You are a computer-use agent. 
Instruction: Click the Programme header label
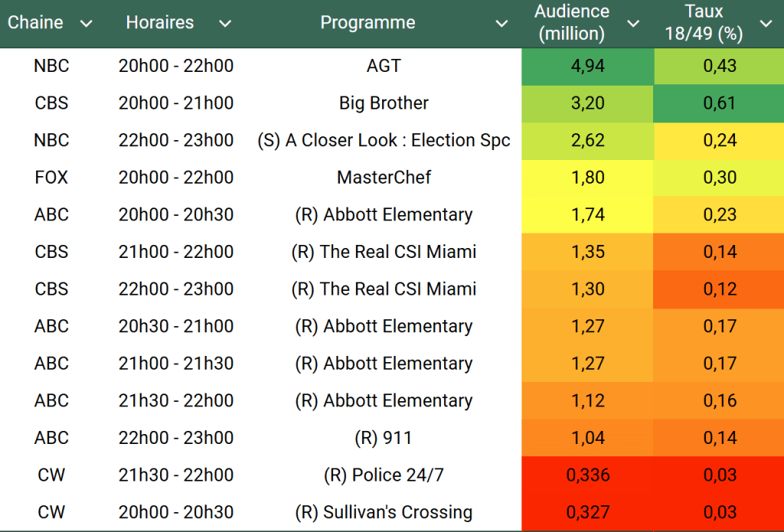coord(367,23)
